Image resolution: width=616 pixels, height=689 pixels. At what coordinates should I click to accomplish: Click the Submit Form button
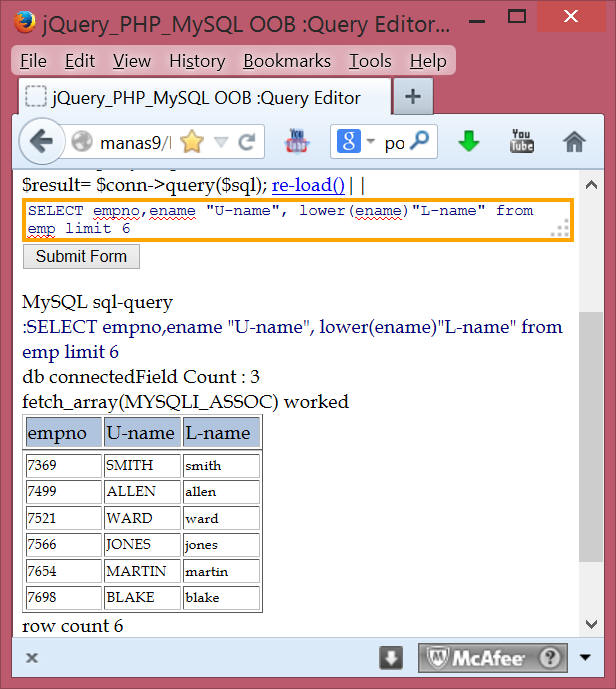(x=81, y=256)
